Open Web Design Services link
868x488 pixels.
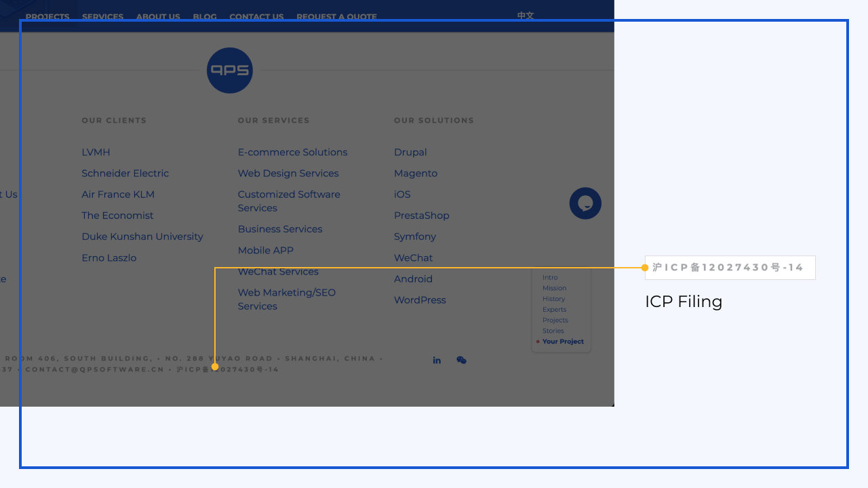point(288,174)
